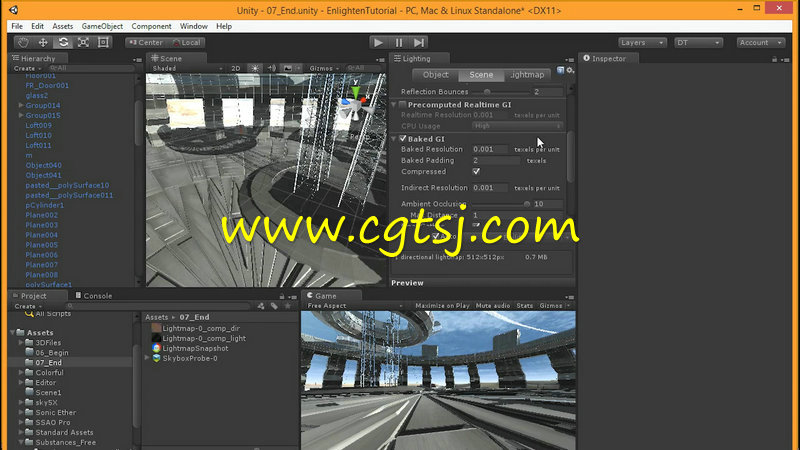This screenshot has height=450, width=800.
Task: Open the Layers dropdown
Action: point(642,42)
